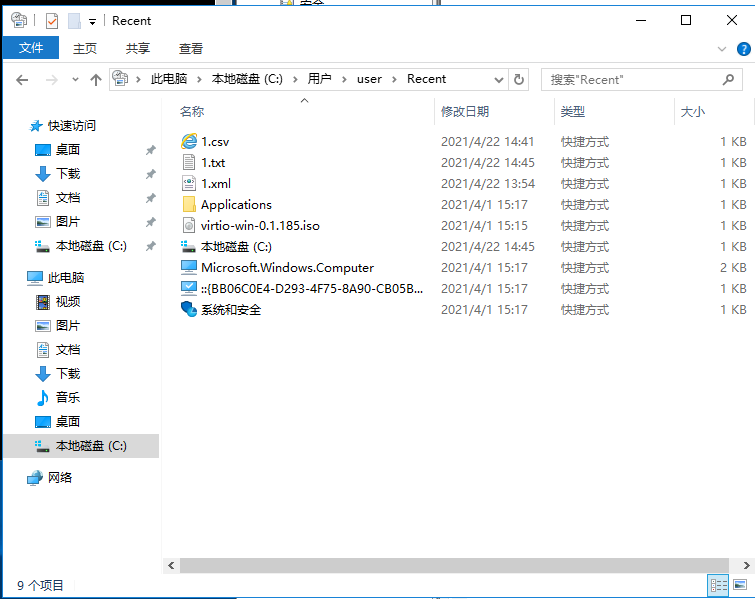The width and height of the screenshot is (755, 599).
Task: Click the date 2021/4/22 13:54
Action: pos(488,184)
